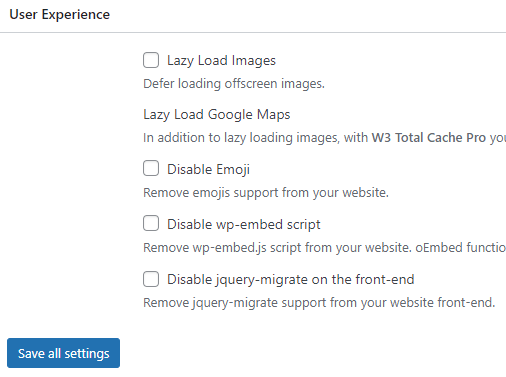Click the word Pro in Google Maps description
506x377 pixels.
[476, 138]
